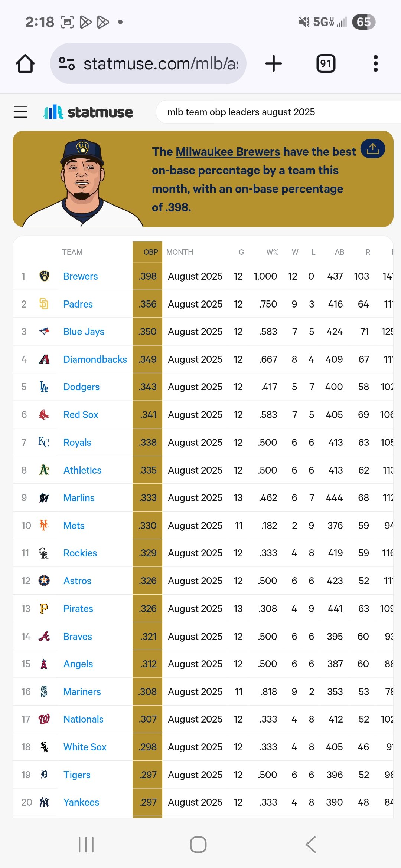This screenshot has height=868, width=401.
Task: Open the browser three-dot overflow menu
Action: [376, 63]
